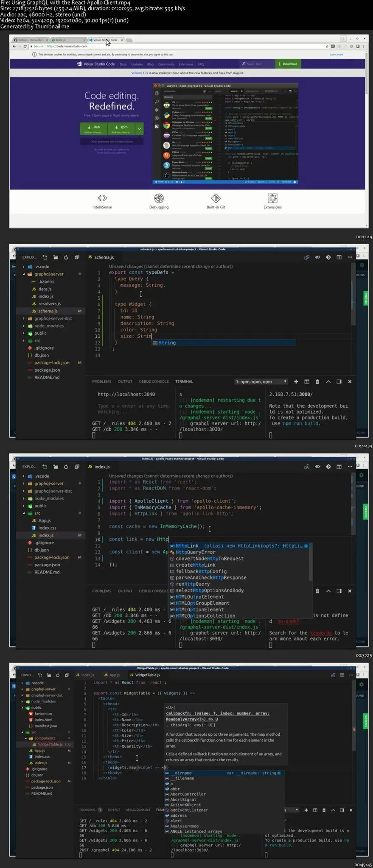Screen dimensions: 373x868
Task: Expand src folder in schema.js window
Action: coord(37,341)
